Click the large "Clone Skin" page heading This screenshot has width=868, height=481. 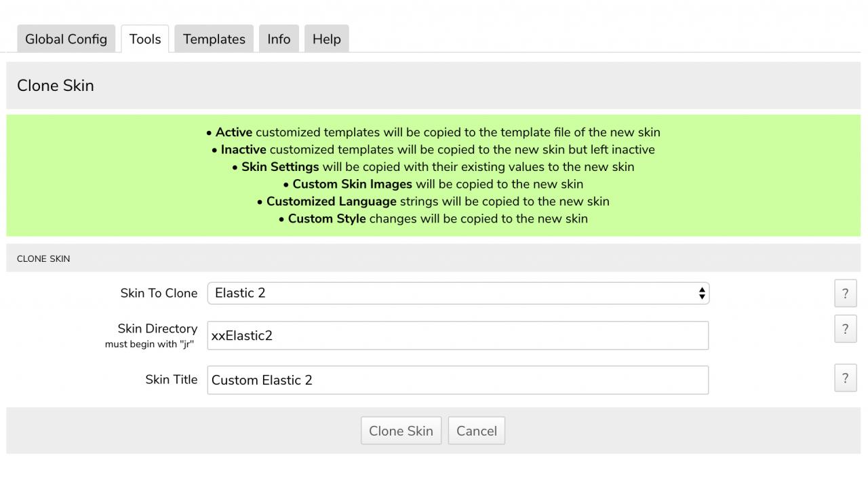(56, 85)
